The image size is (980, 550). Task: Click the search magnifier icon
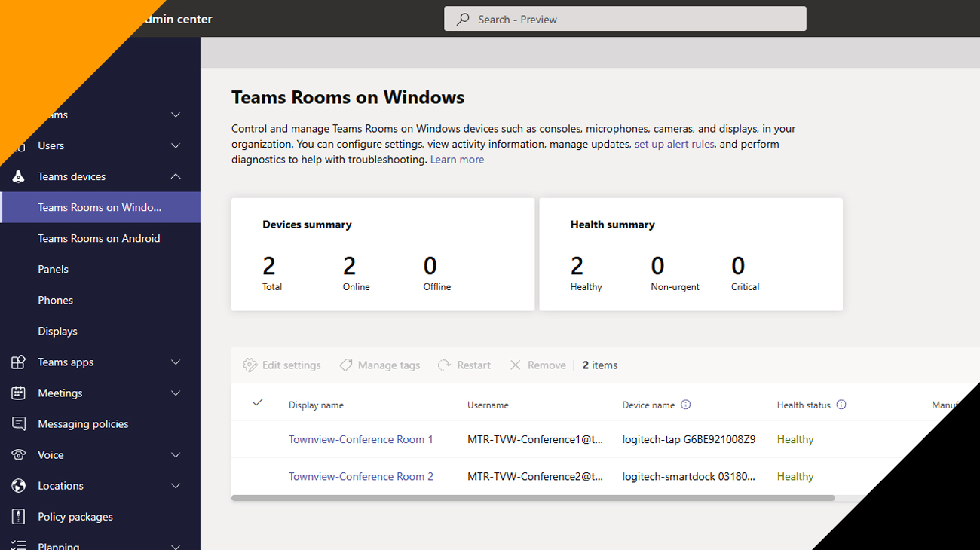(464, 19)
